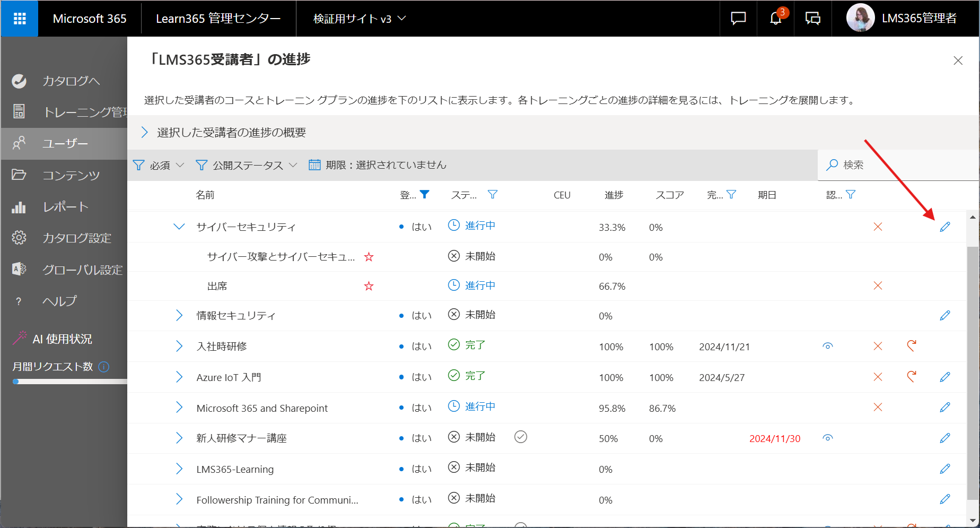The height and width of the screenshot is (528, 980).
Task: Edit Microsoft 365 and Sharepoint progress pencil
Action: (x=945, y=408)
